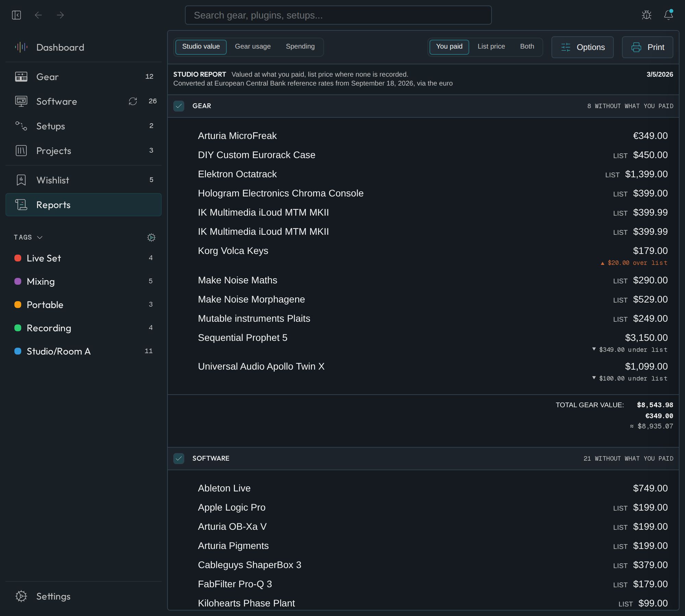This screenshot has width=685, height=616.
Task: Collapse the TAGS section chevron
Action: tap(40, 238)
